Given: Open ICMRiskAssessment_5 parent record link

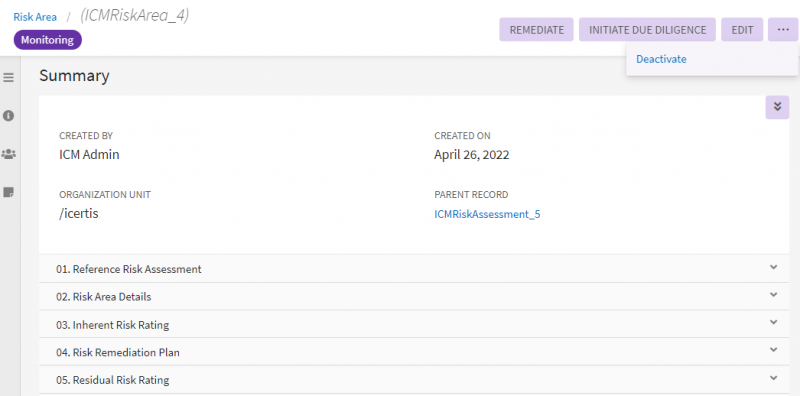Looking at the screenshot, I should pyautogui.click(x=487, y=214).
